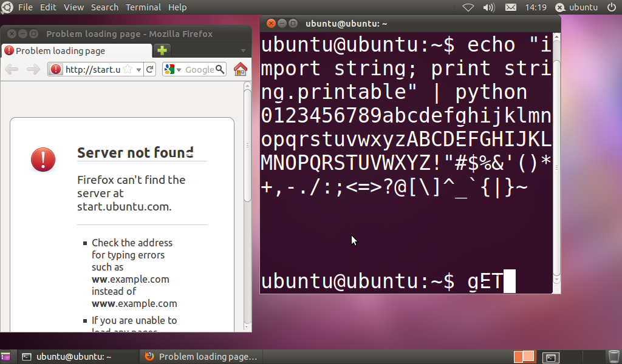Open the Search menu in the menu bar
This screenshot has height=364, width=622.
tap(104, 7)
